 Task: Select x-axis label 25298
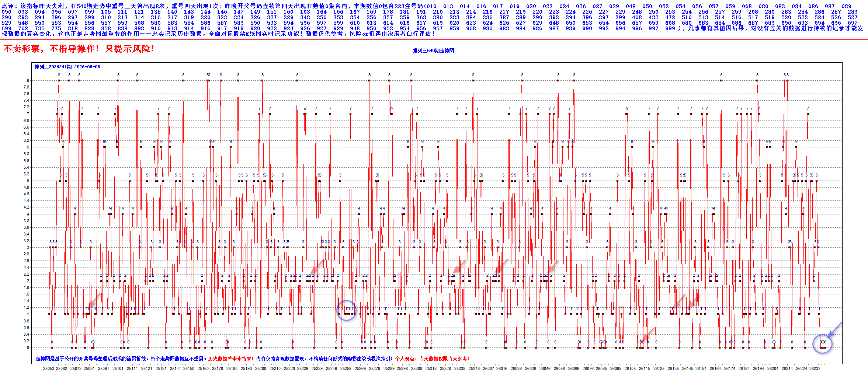click(402, 368)
